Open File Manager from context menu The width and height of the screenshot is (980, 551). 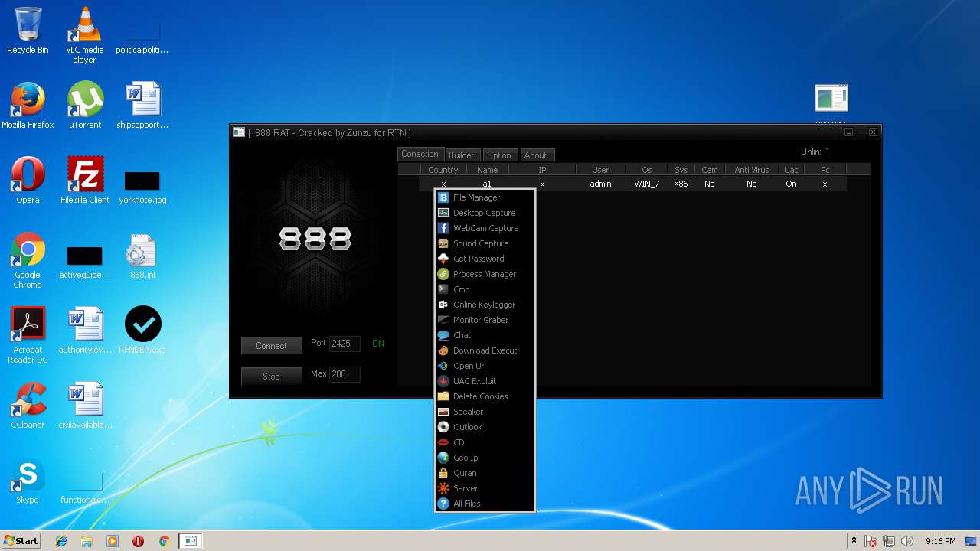[484, 197]
